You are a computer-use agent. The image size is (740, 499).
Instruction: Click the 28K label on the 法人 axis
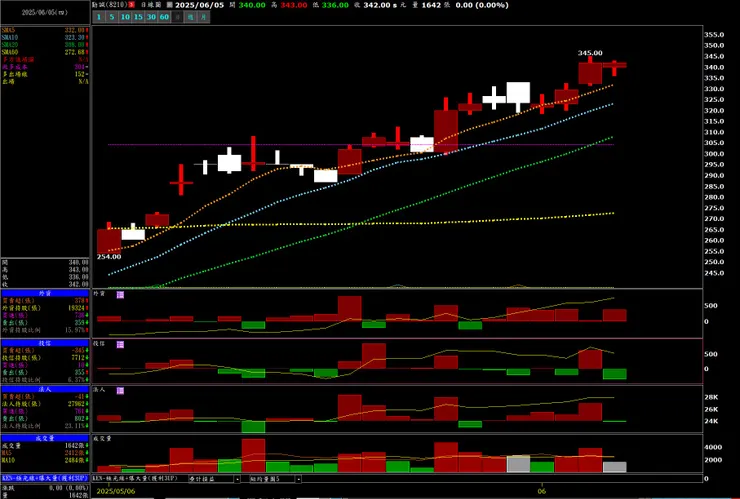coord(711,398)
